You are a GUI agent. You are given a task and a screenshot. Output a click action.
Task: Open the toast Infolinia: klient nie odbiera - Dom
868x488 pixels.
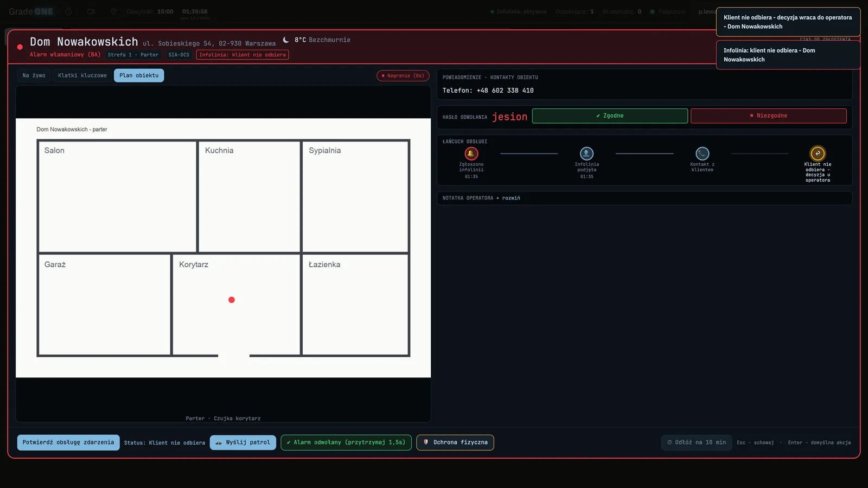click(788, 55)
